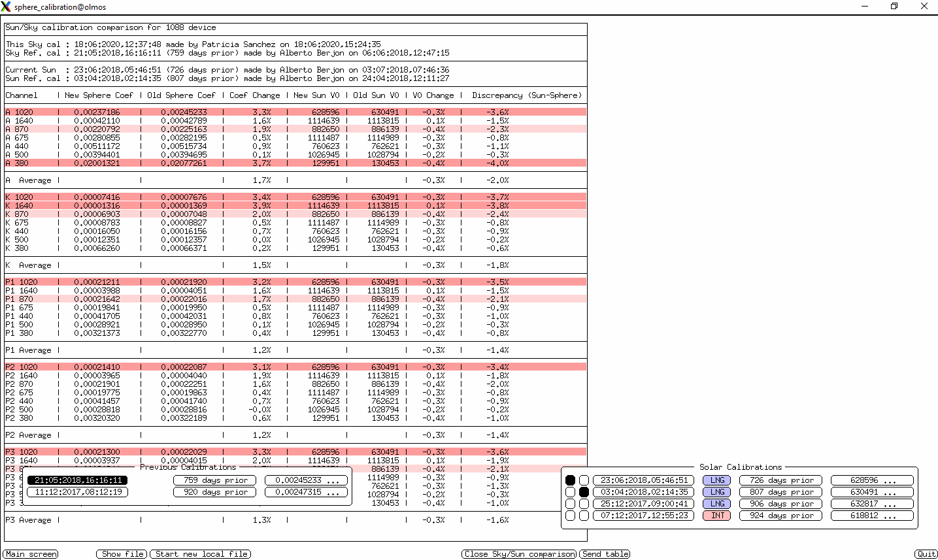Click the Coef Change column header
Screen dimensions: 938x560
[254, 95]
